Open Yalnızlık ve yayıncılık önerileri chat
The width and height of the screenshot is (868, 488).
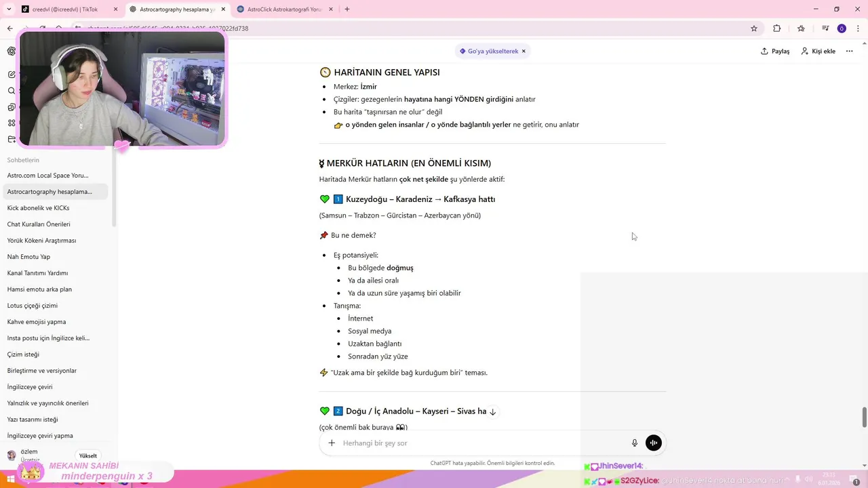pyautogui.click(x=56, y=403)
